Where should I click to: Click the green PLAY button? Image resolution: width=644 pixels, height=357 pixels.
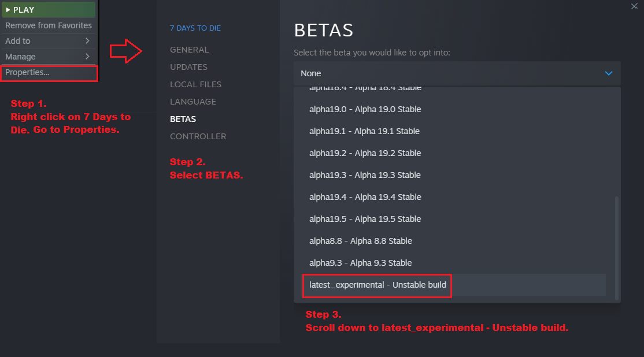point(49,10)
